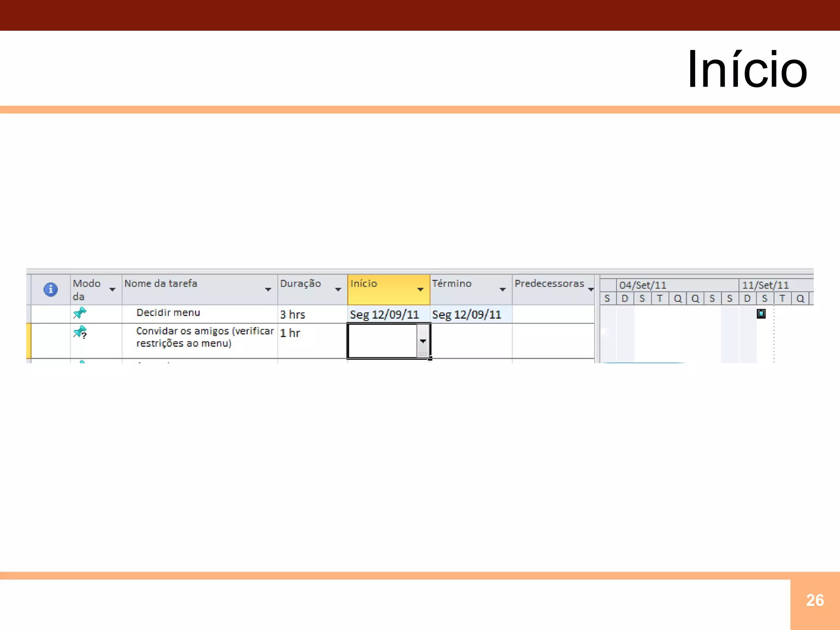This screenshot has height=630, width=840.
Task: Select Término date Seg 12/09/11 cell
Action: tap(467, 315)
